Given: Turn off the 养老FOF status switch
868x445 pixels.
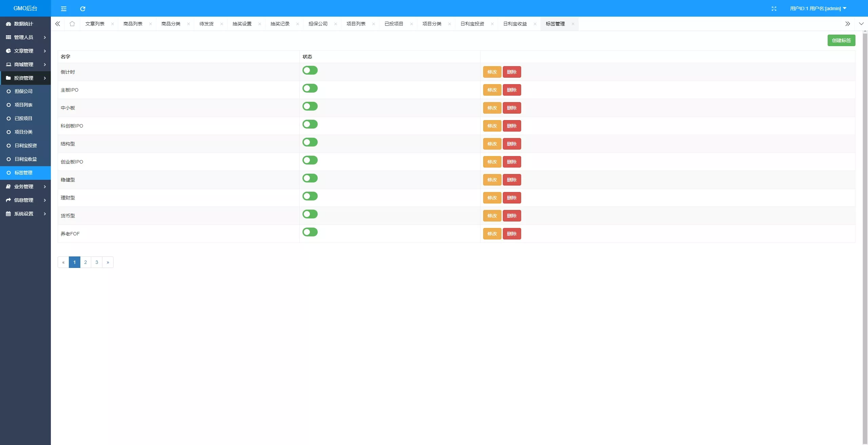Looking at the screenshot, I should (x=310, y=232).
